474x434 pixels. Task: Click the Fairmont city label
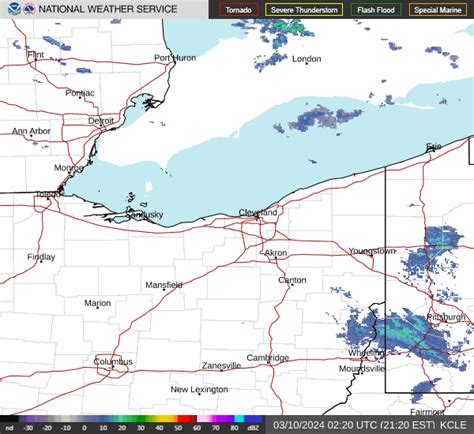tap(427, 412)
